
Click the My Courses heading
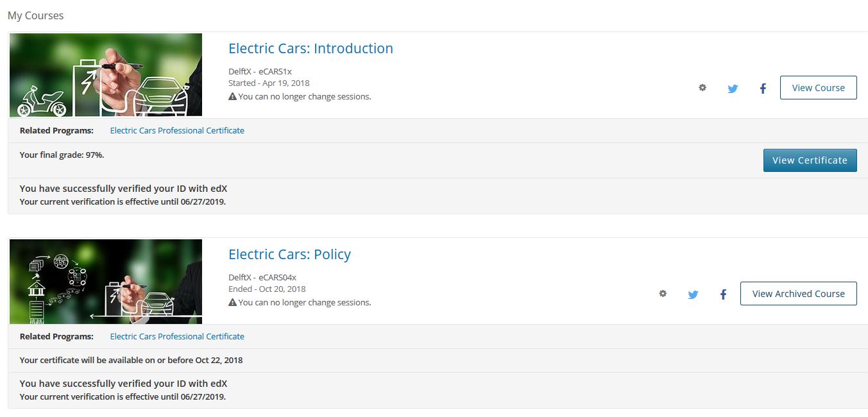coord(36,15)
